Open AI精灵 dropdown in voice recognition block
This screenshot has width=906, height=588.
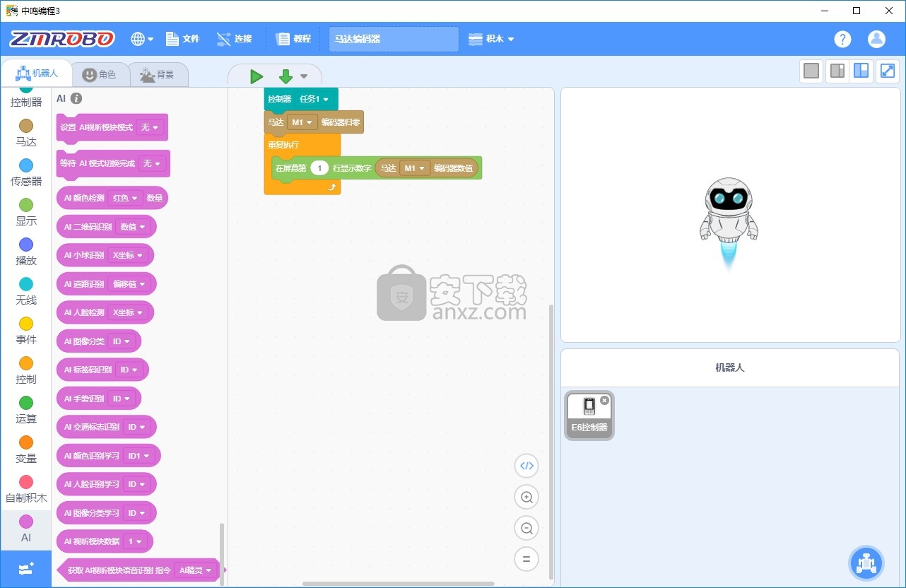click(x=195, y=570)
